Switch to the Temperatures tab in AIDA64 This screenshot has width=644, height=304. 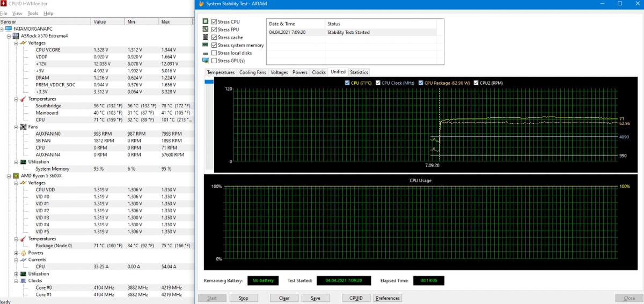pos(221,72)
